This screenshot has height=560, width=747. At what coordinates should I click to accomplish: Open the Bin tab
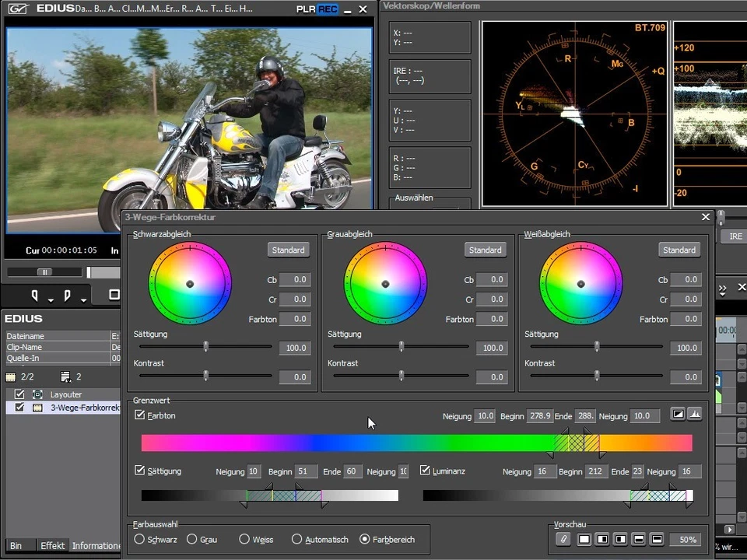point(16,545)
